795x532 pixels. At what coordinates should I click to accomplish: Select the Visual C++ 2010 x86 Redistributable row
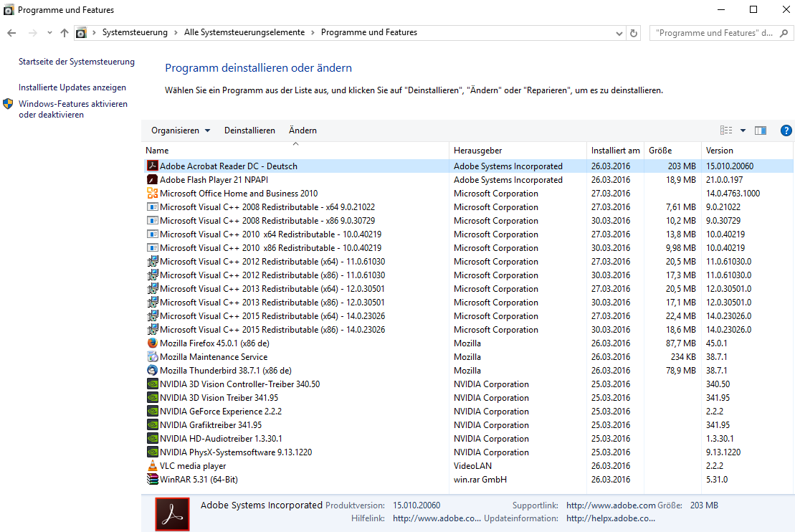[x=469, y=248]
